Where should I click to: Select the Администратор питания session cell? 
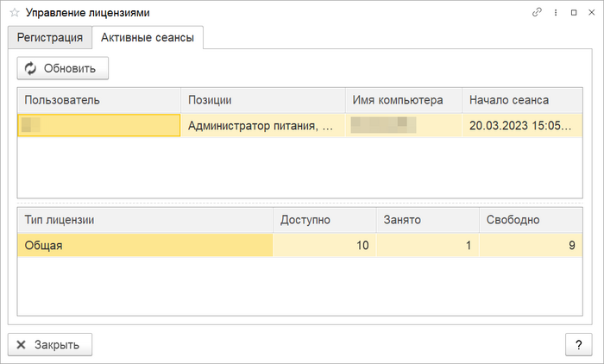pyautogui.click(x=262, y=125)
